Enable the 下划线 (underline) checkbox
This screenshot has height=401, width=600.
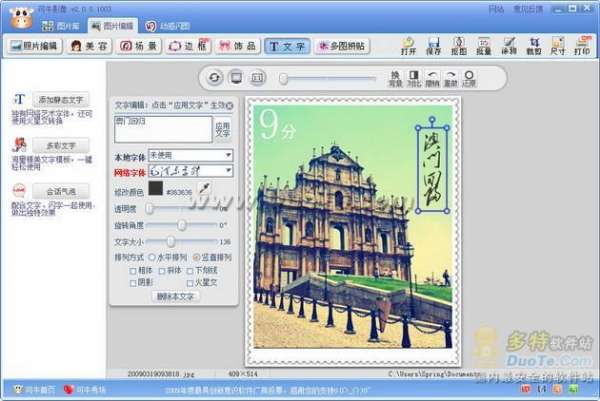coord(190,271)
